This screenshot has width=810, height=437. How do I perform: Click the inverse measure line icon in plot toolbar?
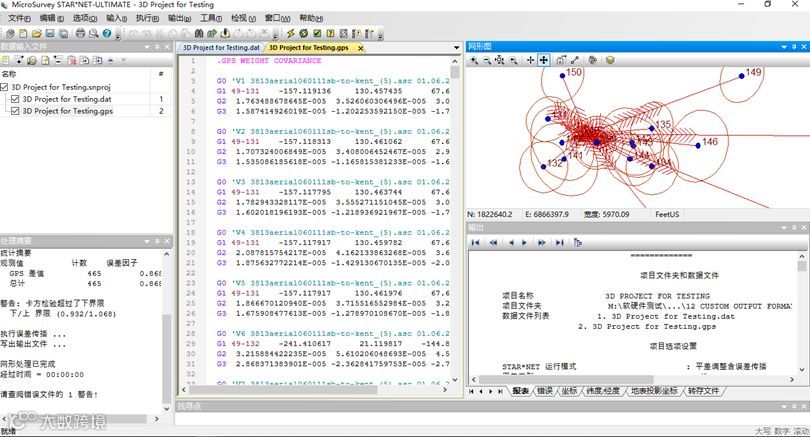[575, 60]
